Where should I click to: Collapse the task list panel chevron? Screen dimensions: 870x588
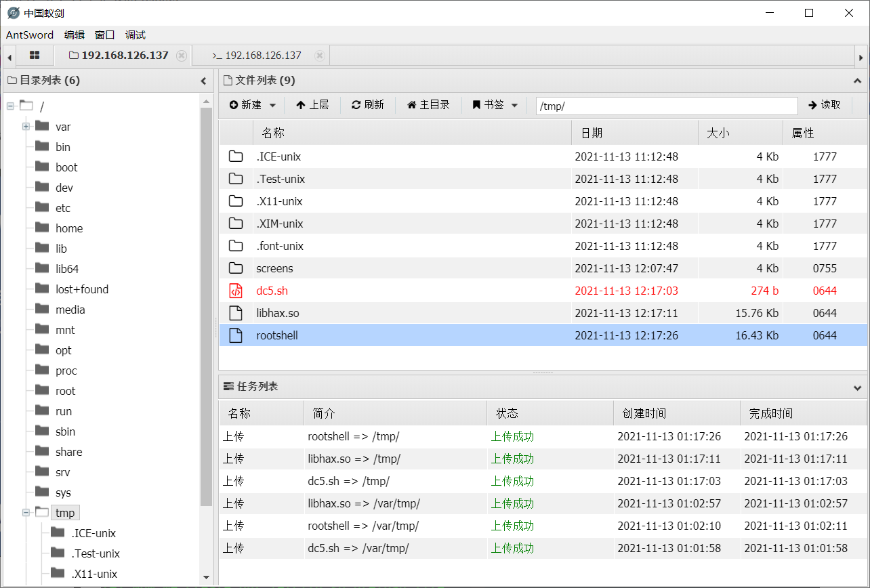coord(857,387)
